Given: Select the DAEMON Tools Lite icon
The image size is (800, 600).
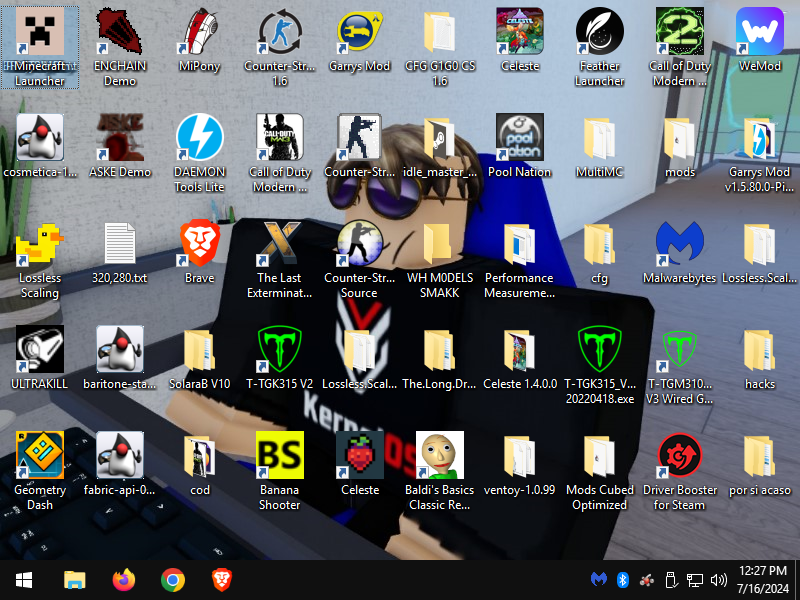Looking at the screenshot, I should point(199,153).
